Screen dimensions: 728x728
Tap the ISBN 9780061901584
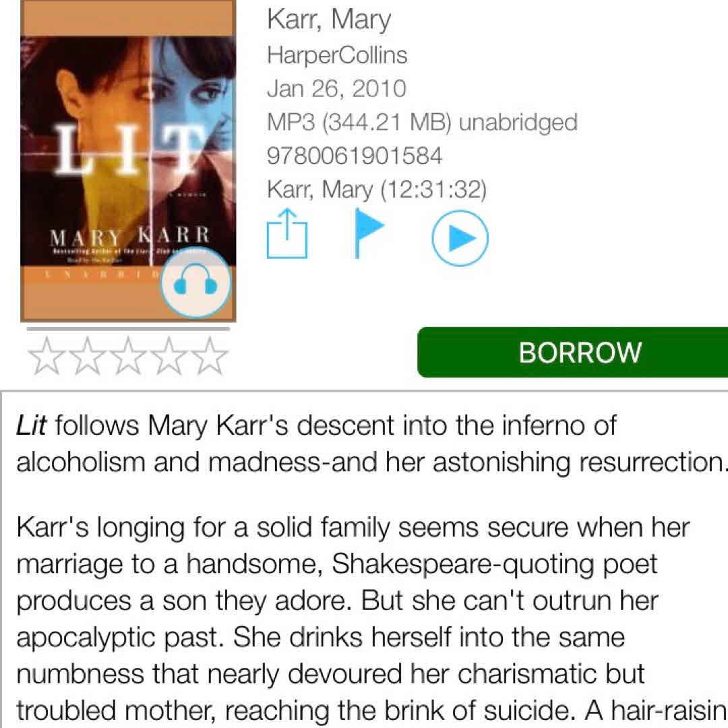pyautogui.click(x=355, y=156)
